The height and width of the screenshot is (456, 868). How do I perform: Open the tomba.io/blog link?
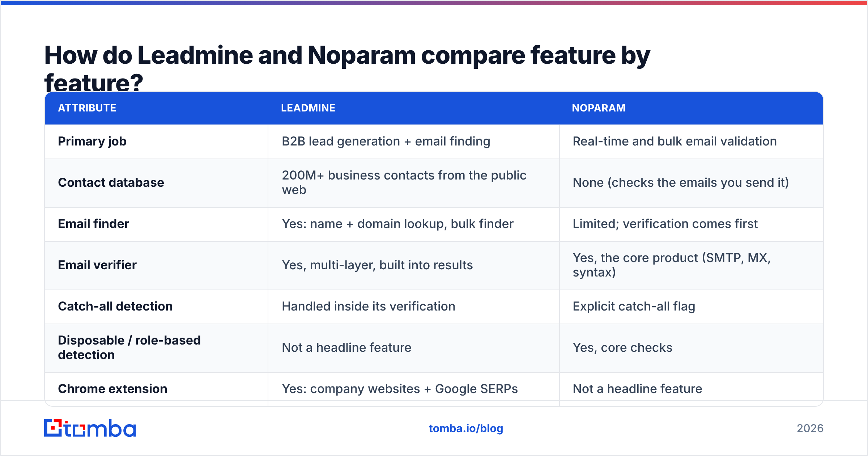pos(466,428)
